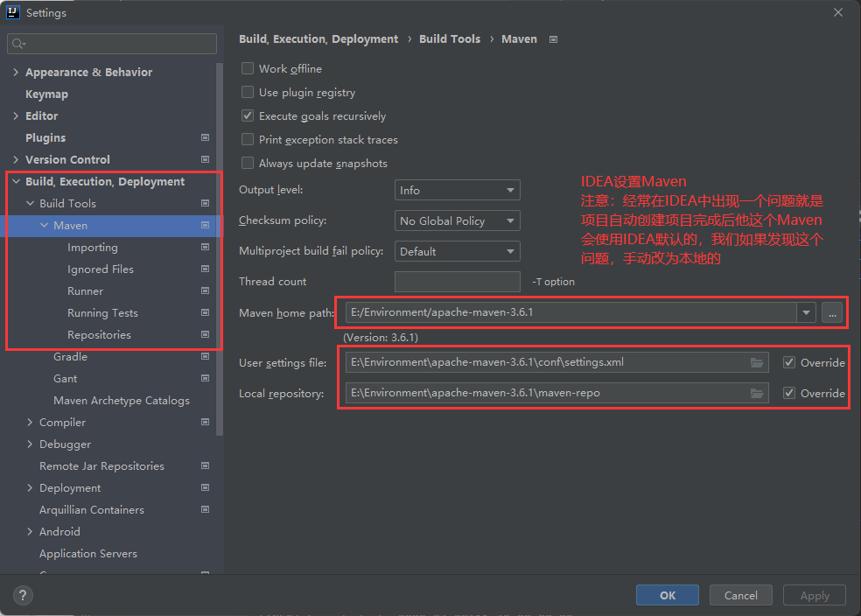Click the search magnifier icon in settings
Viewport: 861px width, 616px height.
tap(18, 44)
